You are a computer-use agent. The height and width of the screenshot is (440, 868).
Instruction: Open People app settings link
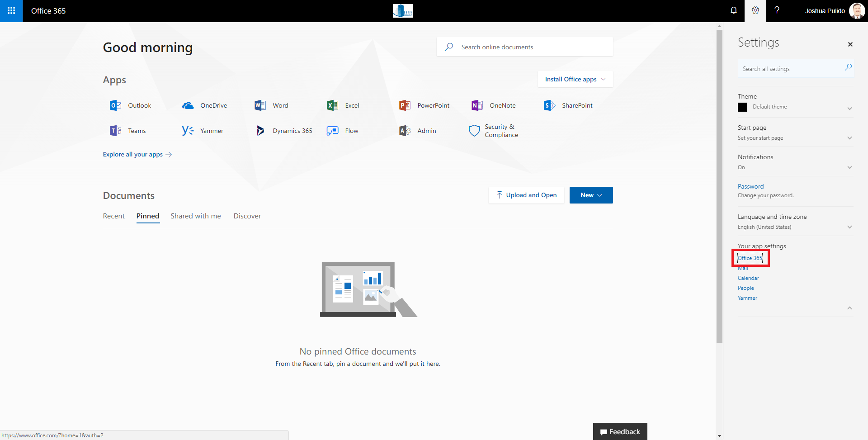point(746,288)
